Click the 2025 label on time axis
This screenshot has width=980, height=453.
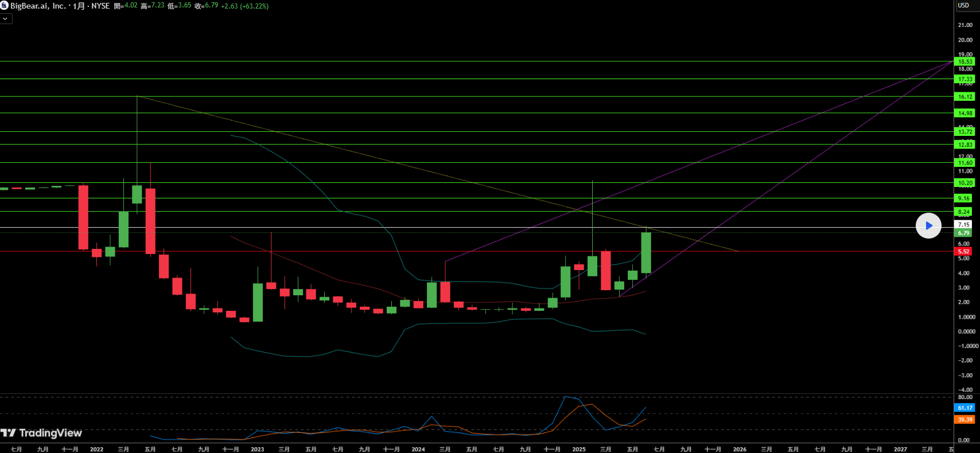pyautogui.click(x=578, y=449)
